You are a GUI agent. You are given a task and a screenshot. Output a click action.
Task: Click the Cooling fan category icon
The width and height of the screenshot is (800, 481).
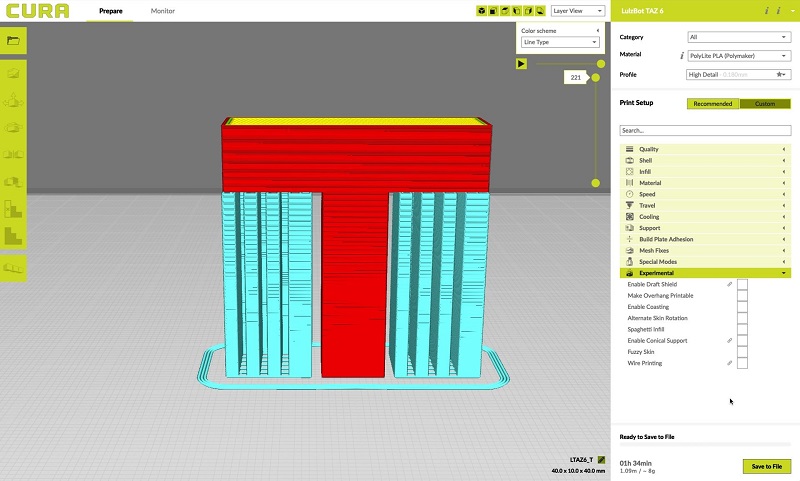[629, 217]
